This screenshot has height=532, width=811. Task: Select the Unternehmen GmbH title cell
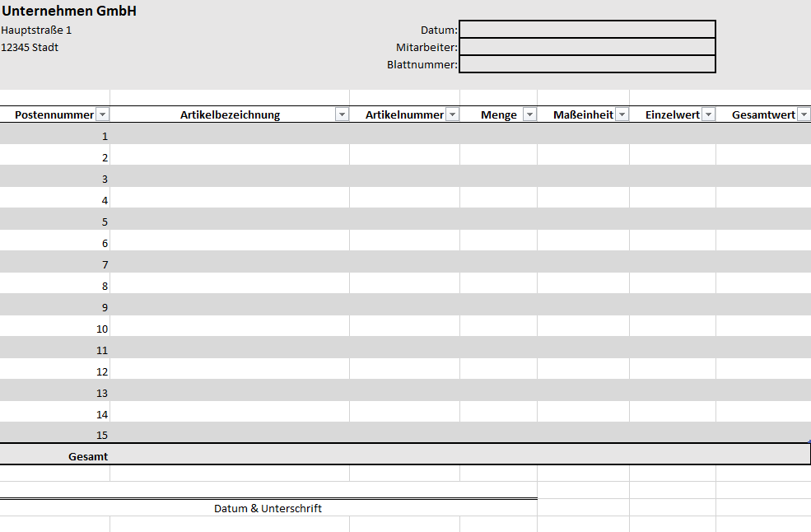(69, 11)
